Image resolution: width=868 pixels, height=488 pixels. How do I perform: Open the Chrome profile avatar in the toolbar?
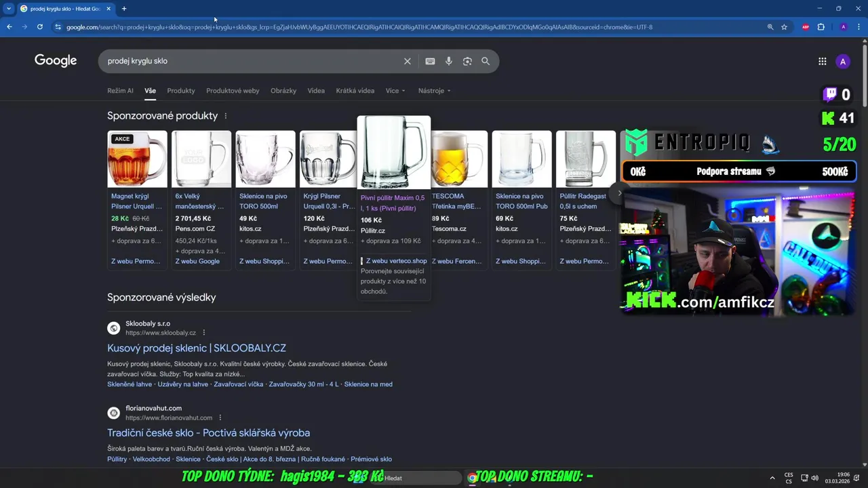(843, 27)
